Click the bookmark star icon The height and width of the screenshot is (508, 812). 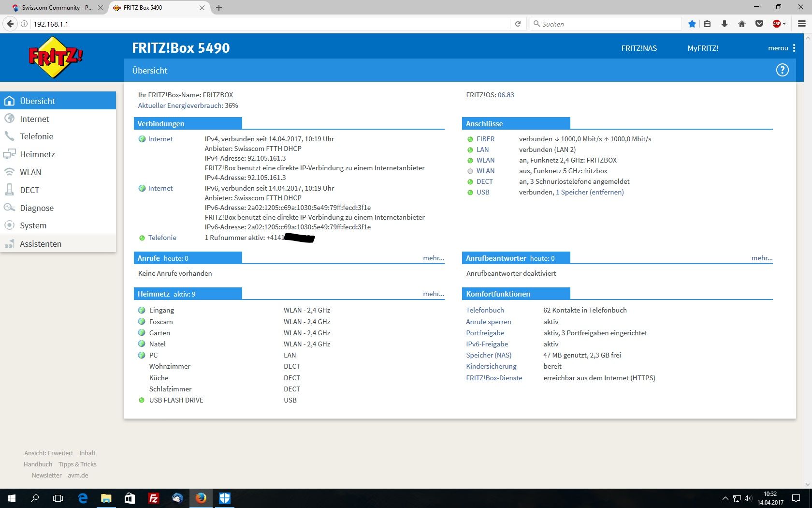[692, 24]
